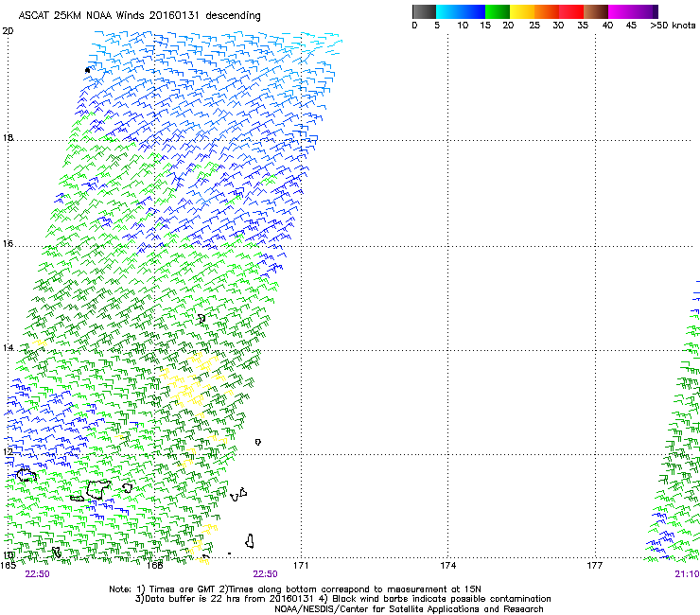The height and width of the screenshot is (615, 700).
Task: Click the 'Times are GMT' note line
Action: point(295,589)
